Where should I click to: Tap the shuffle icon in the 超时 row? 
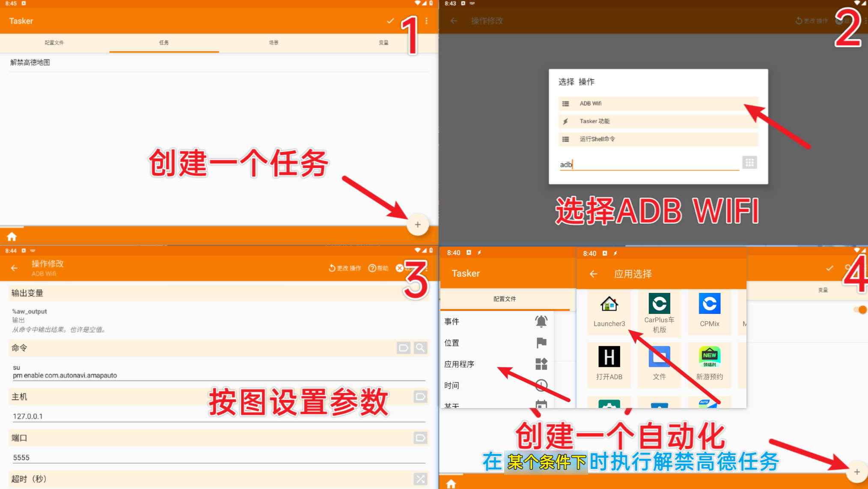(420, 479)
